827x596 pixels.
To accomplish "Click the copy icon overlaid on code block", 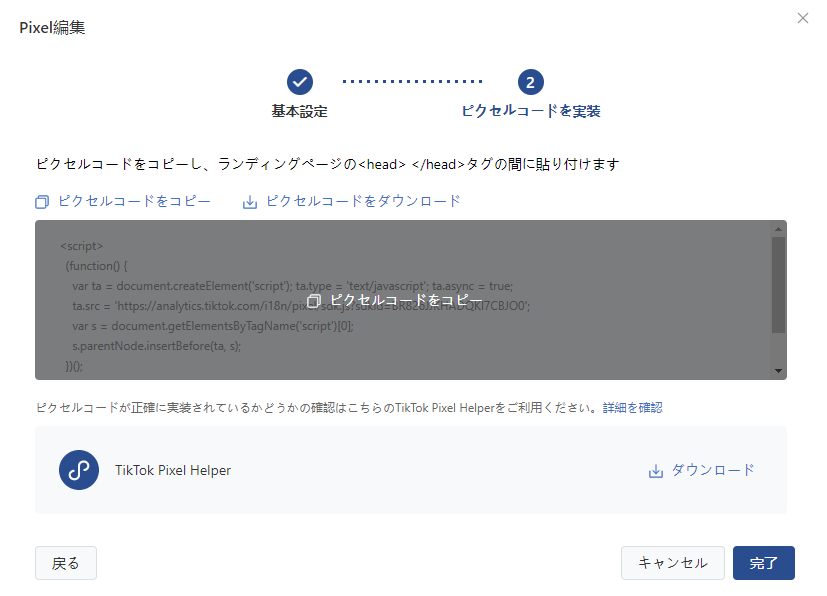I will click(x=314, y=301).
